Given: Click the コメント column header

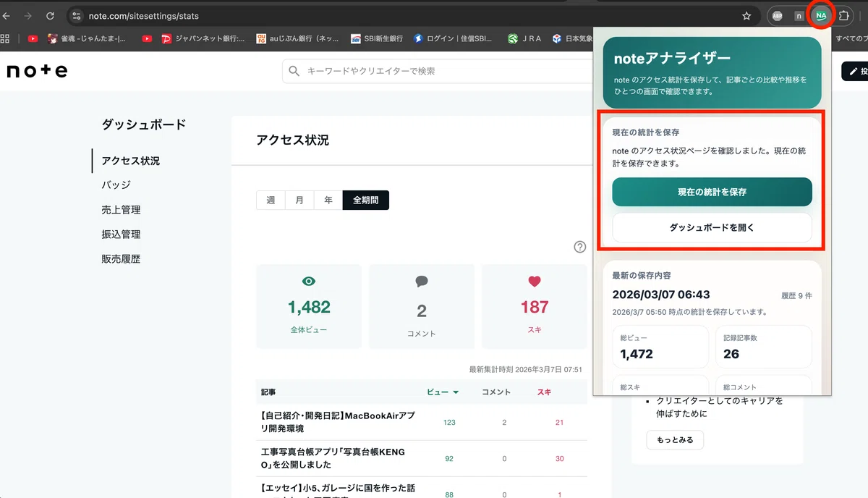Looking at the screenshot, I should [x=496, y=392].
